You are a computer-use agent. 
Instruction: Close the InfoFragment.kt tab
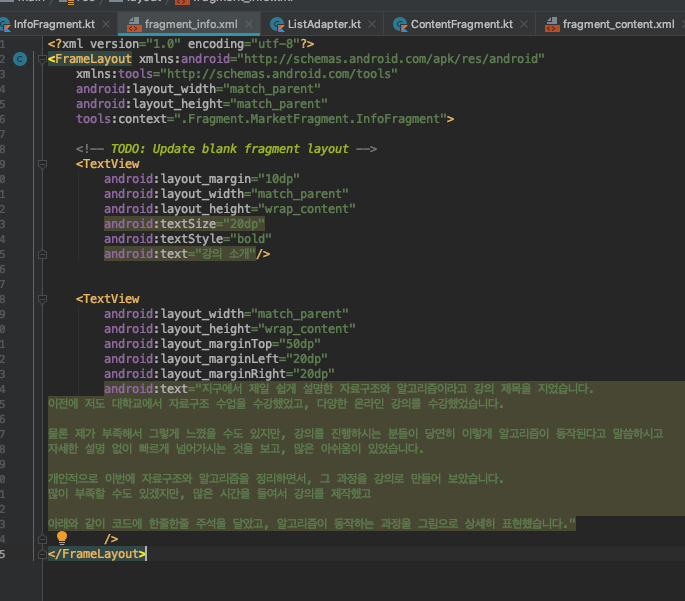point(106,24)
